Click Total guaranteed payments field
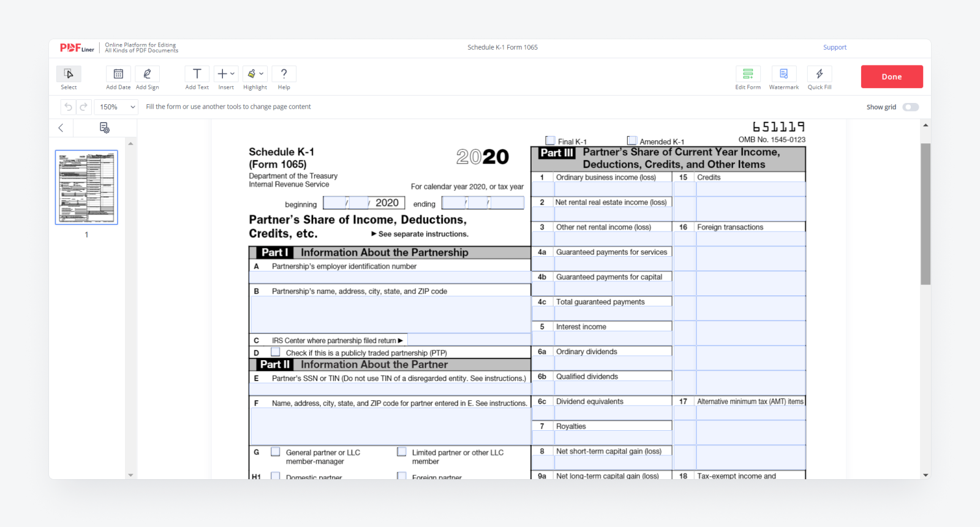Viewport: 980px width, 527px height. [613, 314]
